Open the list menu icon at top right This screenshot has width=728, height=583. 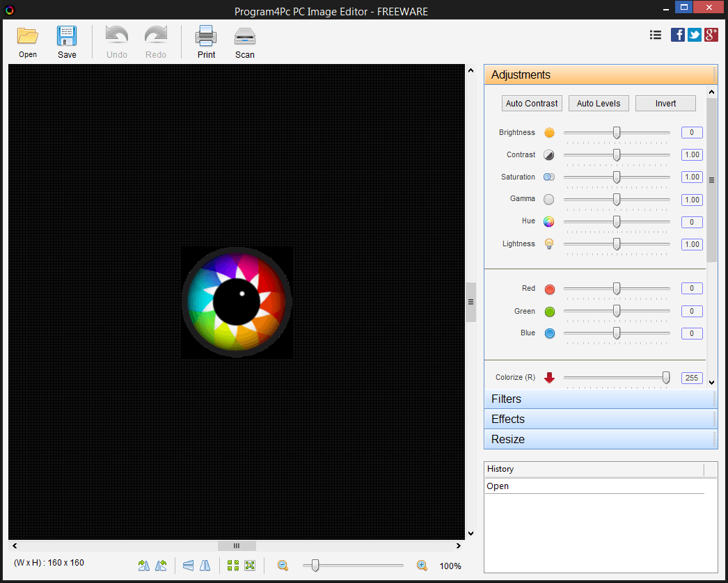click(x=656, y=35)
